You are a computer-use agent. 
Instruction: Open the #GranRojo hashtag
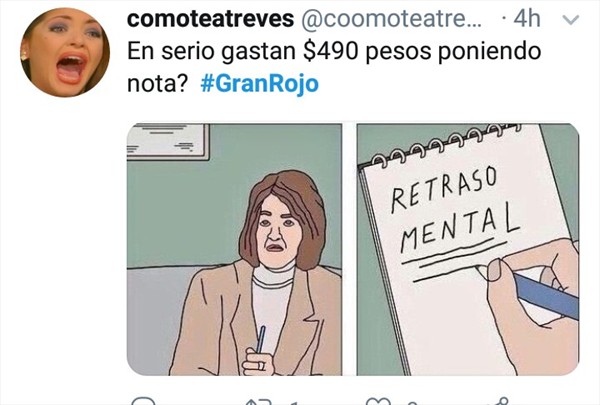(259, 83)
